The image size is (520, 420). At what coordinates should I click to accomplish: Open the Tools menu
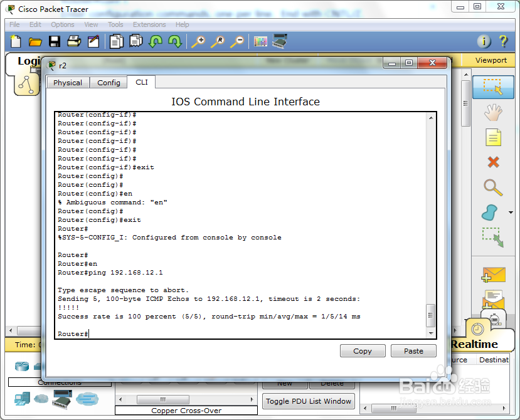tap(115, 24)
